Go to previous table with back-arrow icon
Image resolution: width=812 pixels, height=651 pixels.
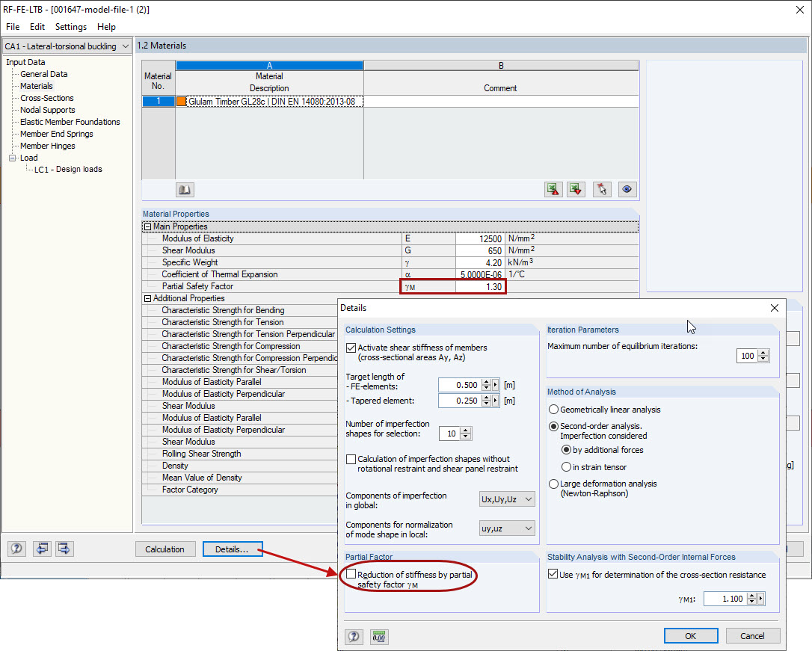coord(42,548)
